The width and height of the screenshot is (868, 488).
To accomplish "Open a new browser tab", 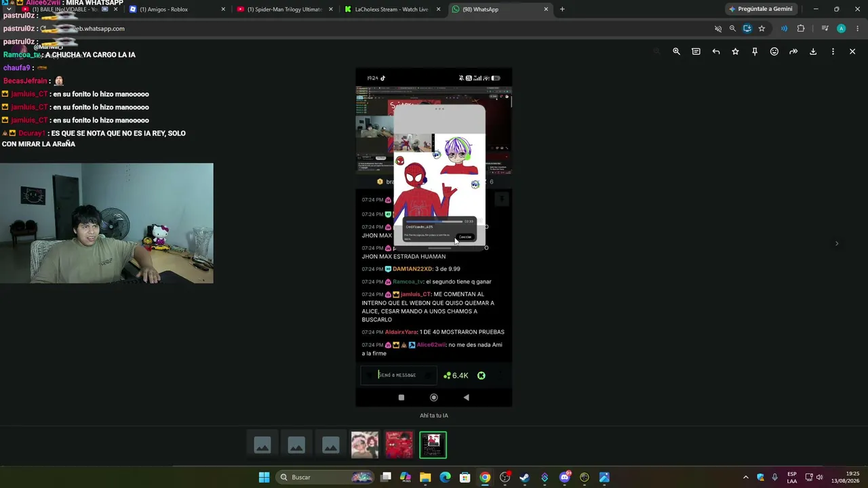I will click(x=562, y=9).
